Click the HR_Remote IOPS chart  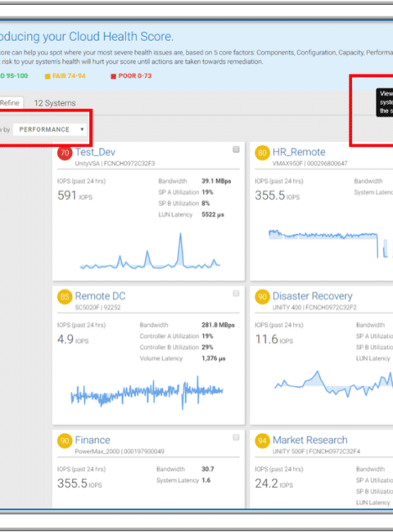pos(331,244)
